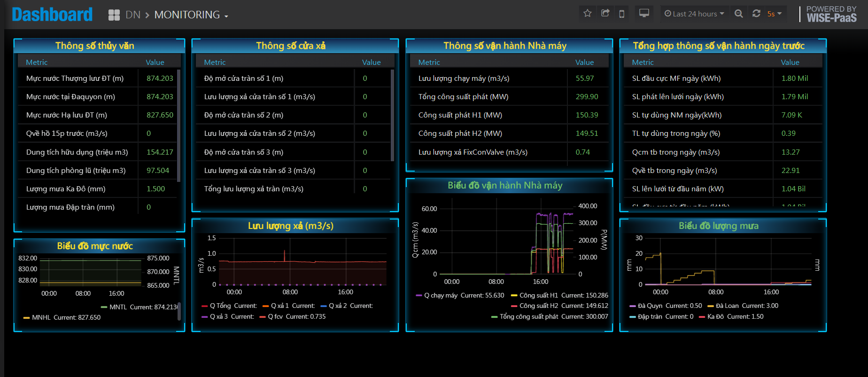Open the Biểu đồ lượng mưa panel title
The image size is (868, 377).
[719, 226]
